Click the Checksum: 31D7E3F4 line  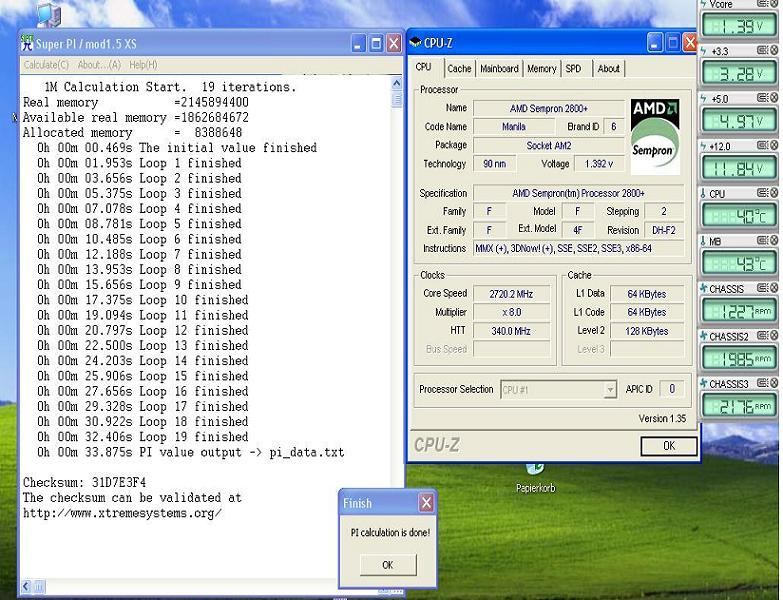point(84,483)
